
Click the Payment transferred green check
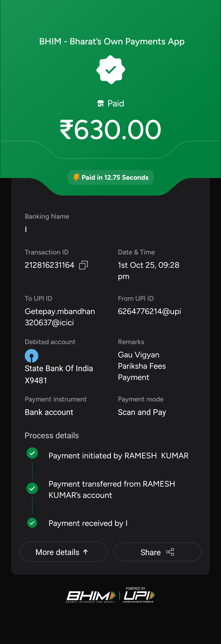click(32, 488)
